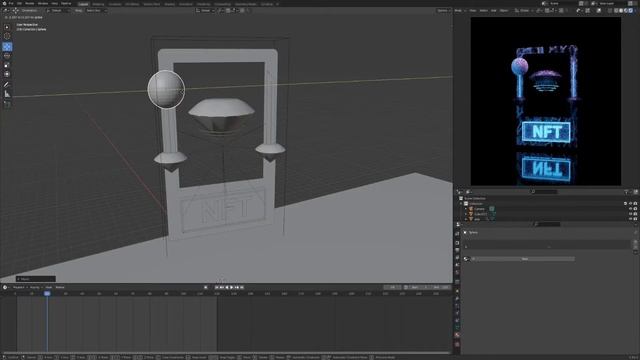The height and width of the screenshot is (360, 640).
Task: Switch right viewport to material preview shading
Action: tap(626, 10)
